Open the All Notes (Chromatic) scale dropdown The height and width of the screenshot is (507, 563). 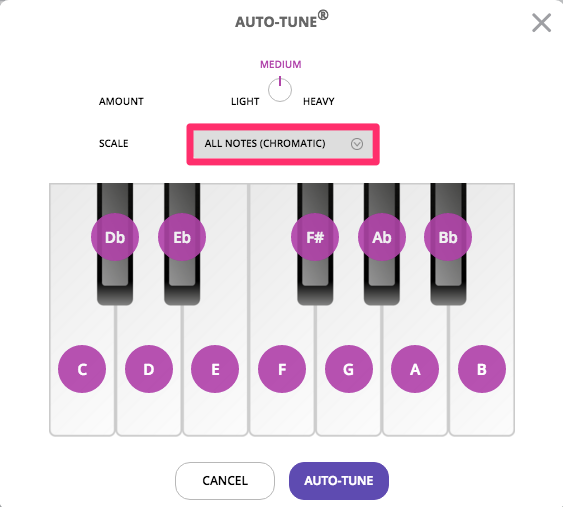click(x=283, y=144)
